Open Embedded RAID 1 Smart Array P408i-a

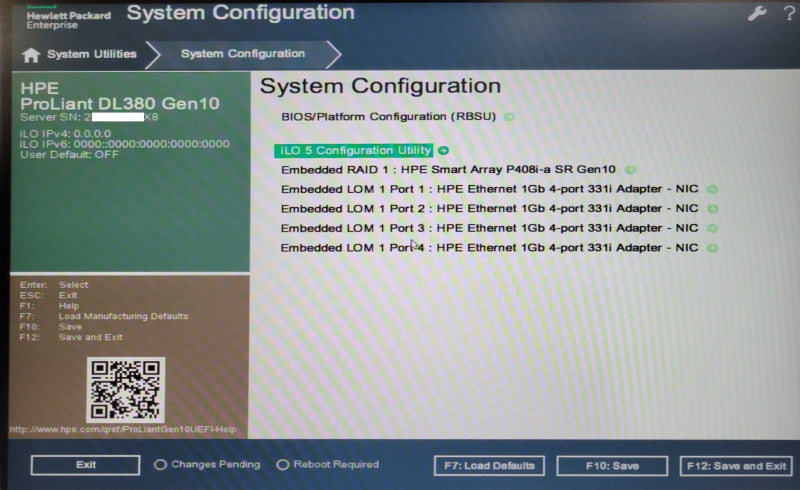448,169
